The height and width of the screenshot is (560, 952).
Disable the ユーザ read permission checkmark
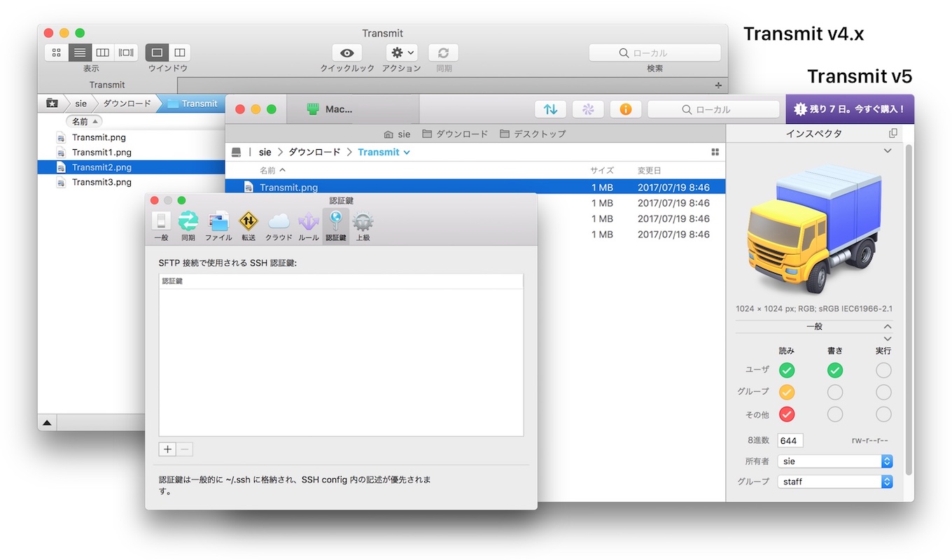pos(786,370)
